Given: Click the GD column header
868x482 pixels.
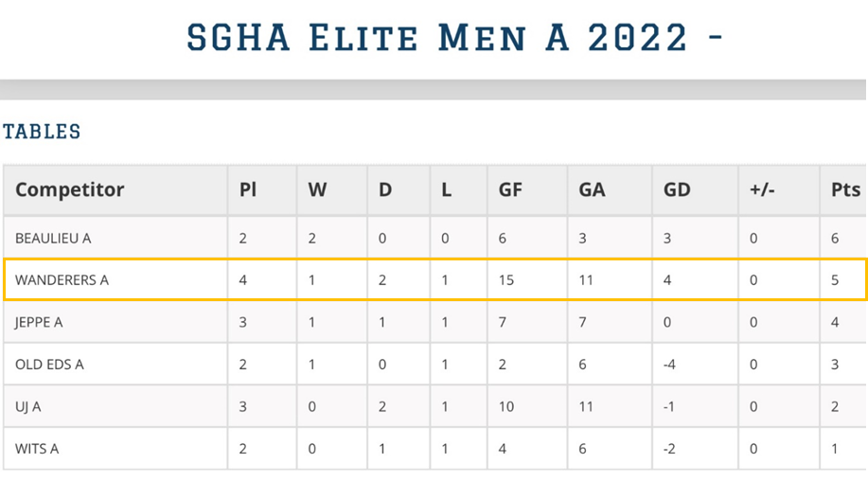Looking at the screenshot, I should point(677,189).
